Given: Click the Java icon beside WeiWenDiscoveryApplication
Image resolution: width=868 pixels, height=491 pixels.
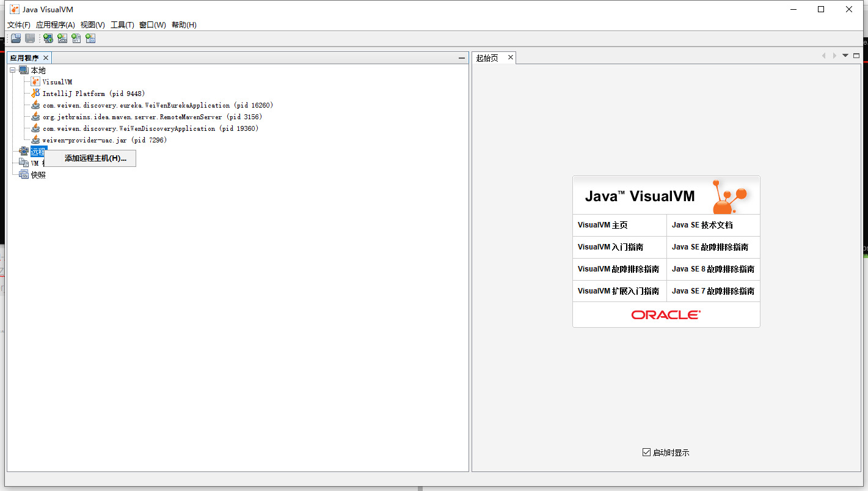Looking at the screenshot, I should (x=35, y=128).
